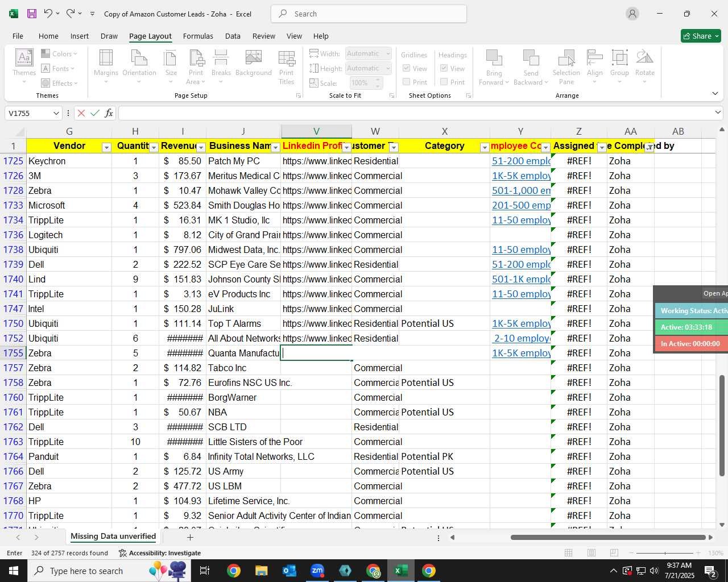
Task: Open the Margins options
Action: click(x=106, y=66)
